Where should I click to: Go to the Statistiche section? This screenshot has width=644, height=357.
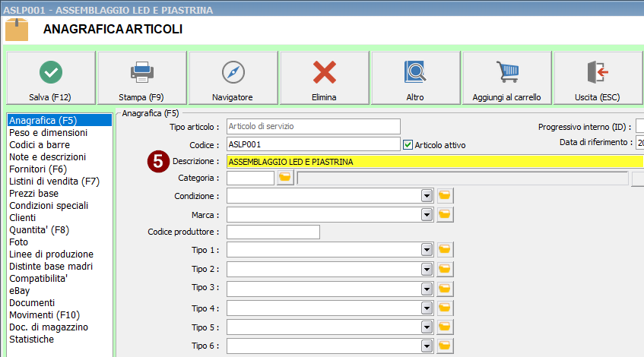point(31,340)
